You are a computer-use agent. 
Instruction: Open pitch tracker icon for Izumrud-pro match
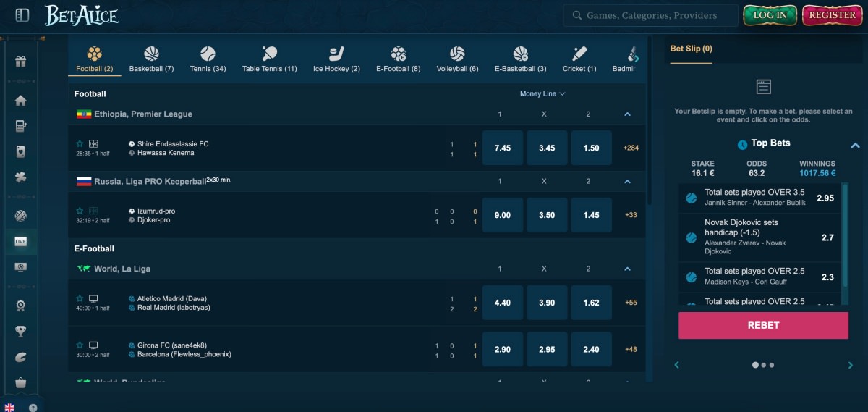pyautogui.click(x=93, y=211)
